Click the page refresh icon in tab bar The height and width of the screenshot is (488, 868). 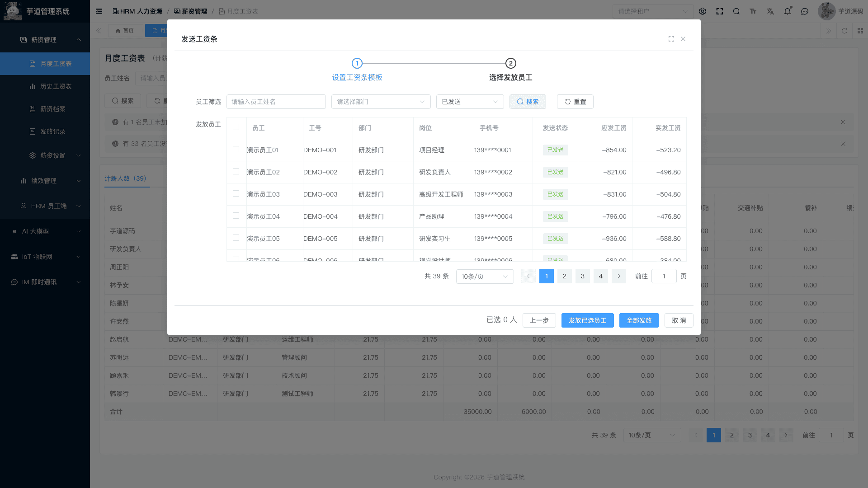(844, 31)
